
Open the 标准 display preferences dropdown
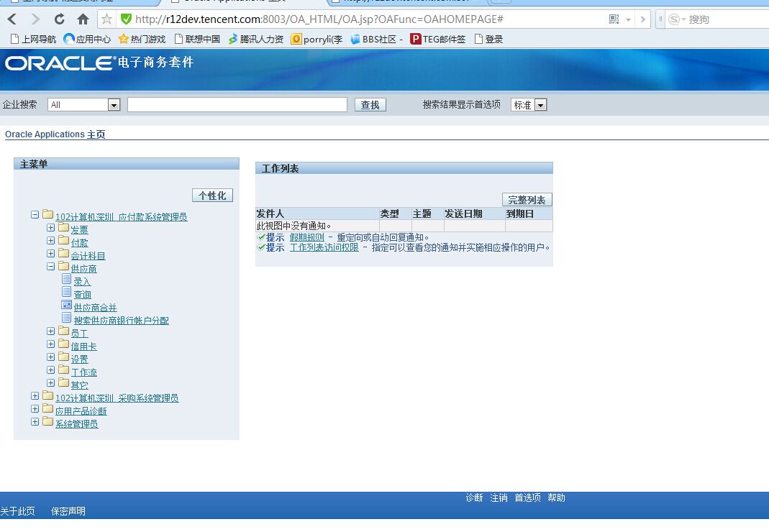[x=541, y=104]
